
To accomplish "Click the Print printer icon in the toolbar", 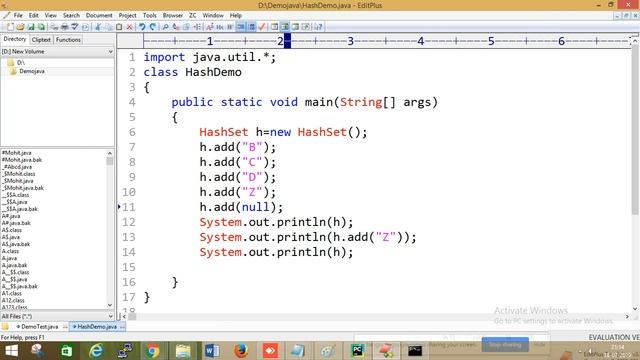I will coord(64,27).
